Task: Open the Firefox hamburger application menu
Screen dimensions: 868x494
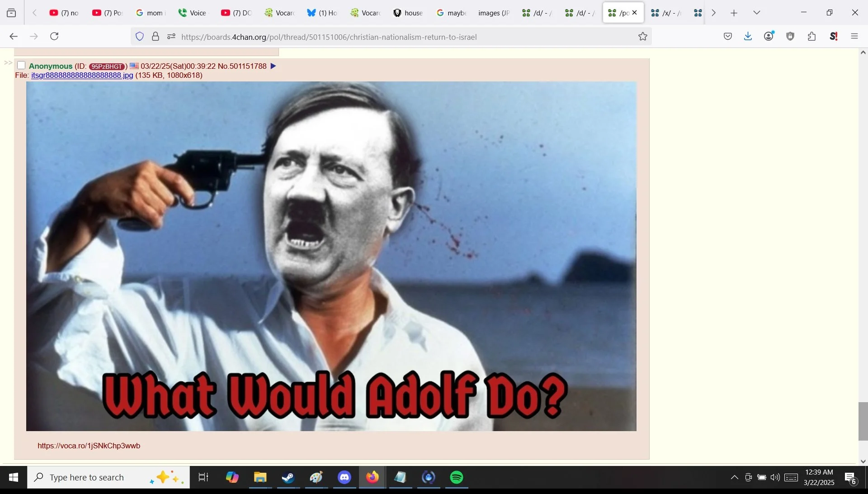Action: click(854, 37)
